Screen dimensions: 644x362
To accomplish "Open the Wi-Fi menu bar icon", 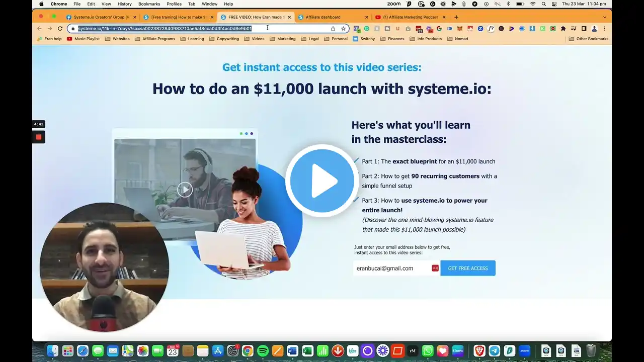I will pyautogui.click(x=533, y=4).
